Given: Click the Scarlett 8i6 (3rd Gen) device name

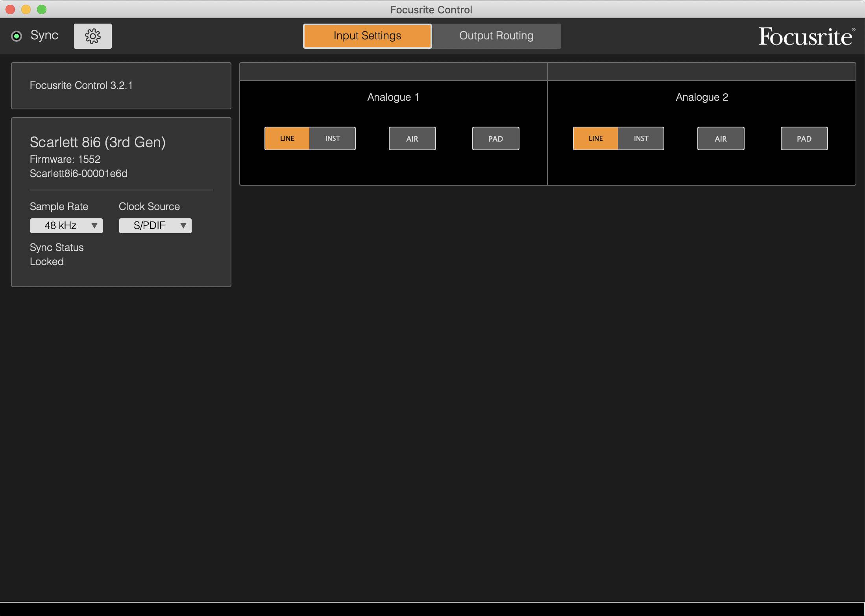Looking at the screenshot, I should pyautogui.click(x=98, y=142).
